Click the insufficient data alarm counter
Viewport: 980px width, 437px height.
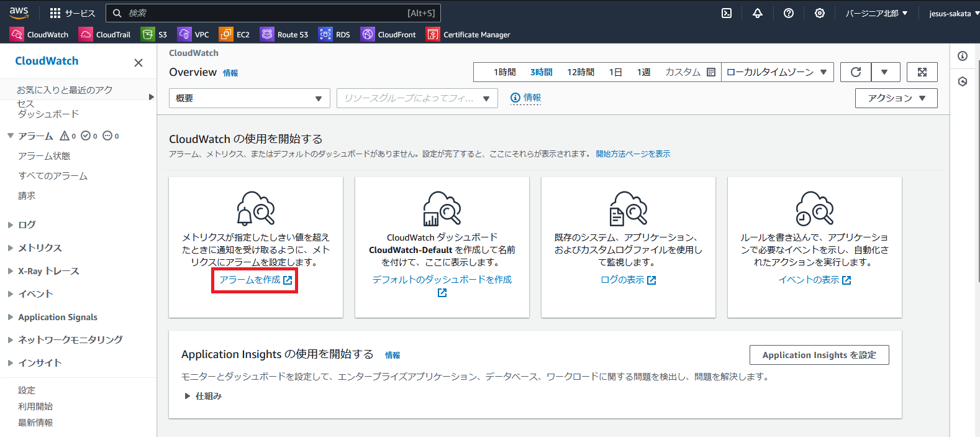tap(111, 136)
